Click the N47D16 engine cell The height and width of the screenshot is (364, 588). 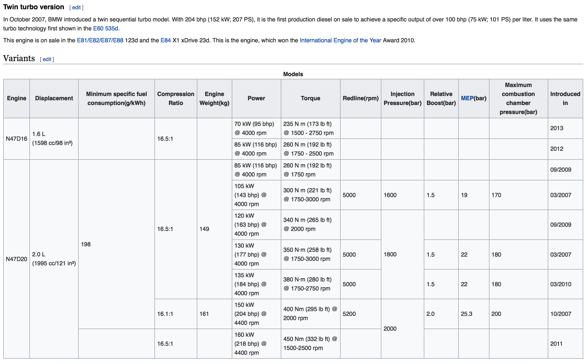coord(16,139)
